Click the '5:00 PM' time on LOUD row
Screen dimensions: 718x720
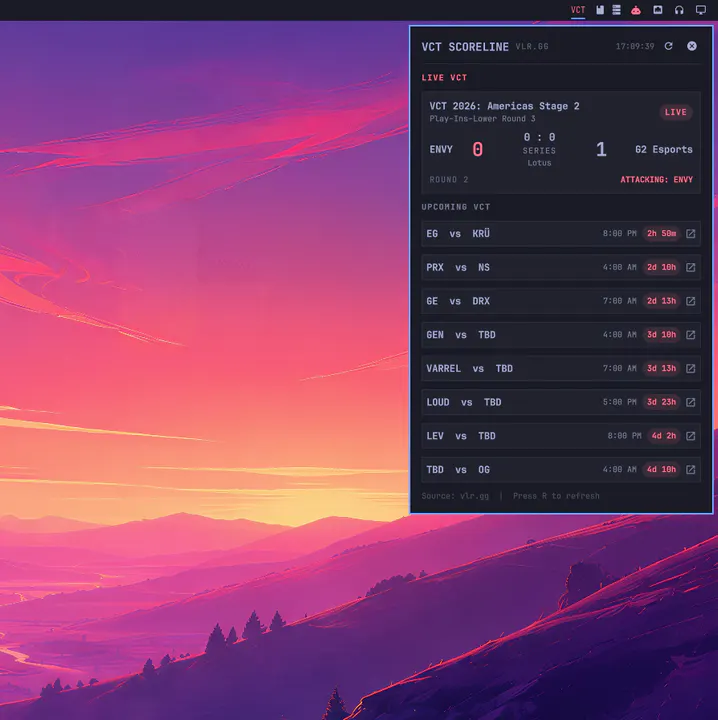pos(619,402)
